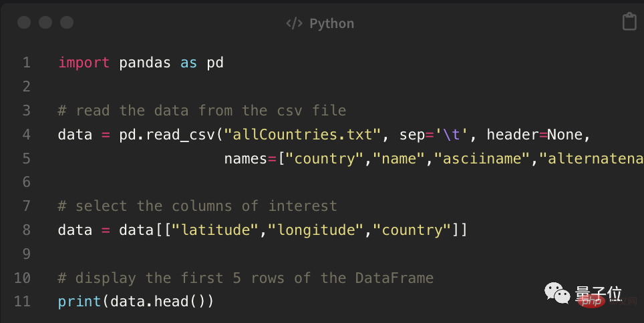Click the comment 'select the columns of interest'
644x323 pixels.
[x=198, y=206]
